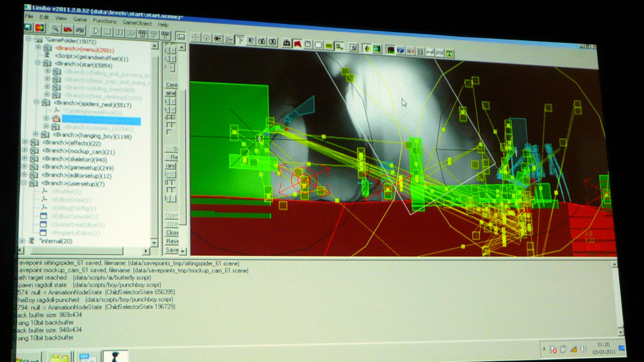Select the Script (getandsetoffset)(1) item
Screen dimensions: 644x362
click(x=91, y=58)
